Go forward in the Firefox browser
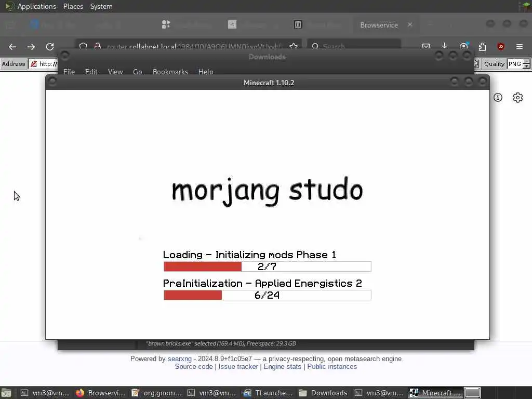Image resolution: width=532 pixels, height=399 pixels. click(31, 47)
